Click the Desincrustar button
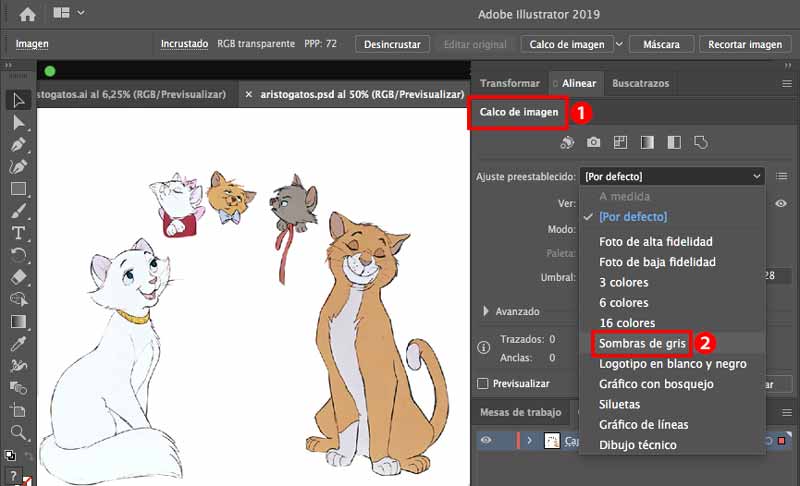The height and width of the screenshot is (486, 800). pyautogui.click(x=392, y=44)
